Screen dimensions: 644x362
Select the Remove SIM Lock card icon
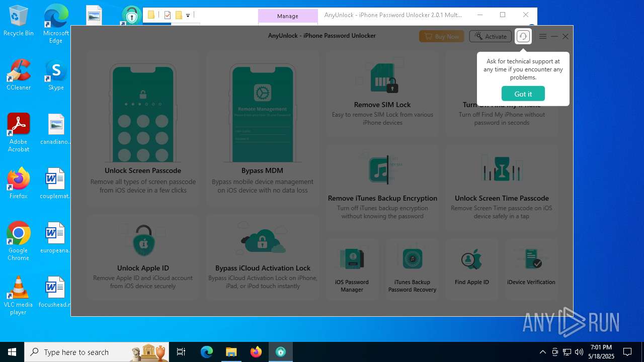383,77
